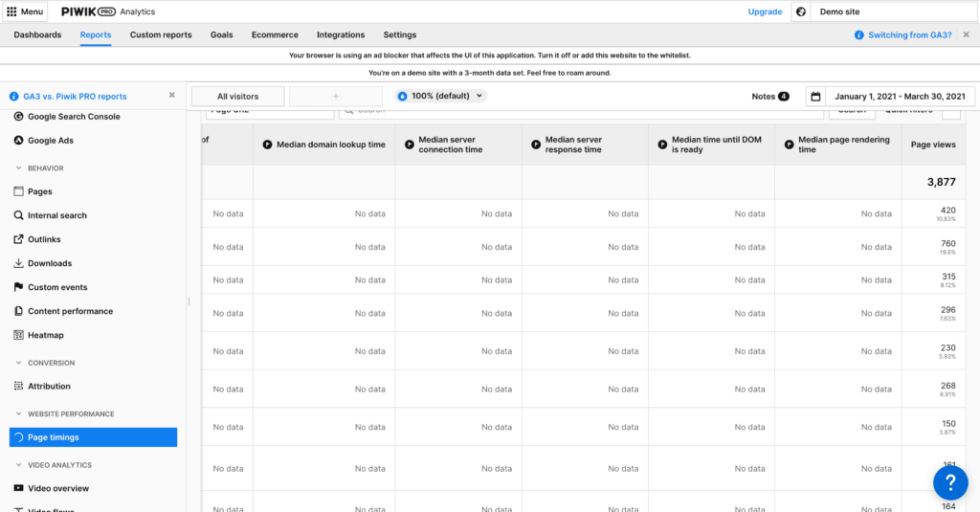Open the calendar date picker icon
This screenshot has height=512, width=980.
pos(815,97)
